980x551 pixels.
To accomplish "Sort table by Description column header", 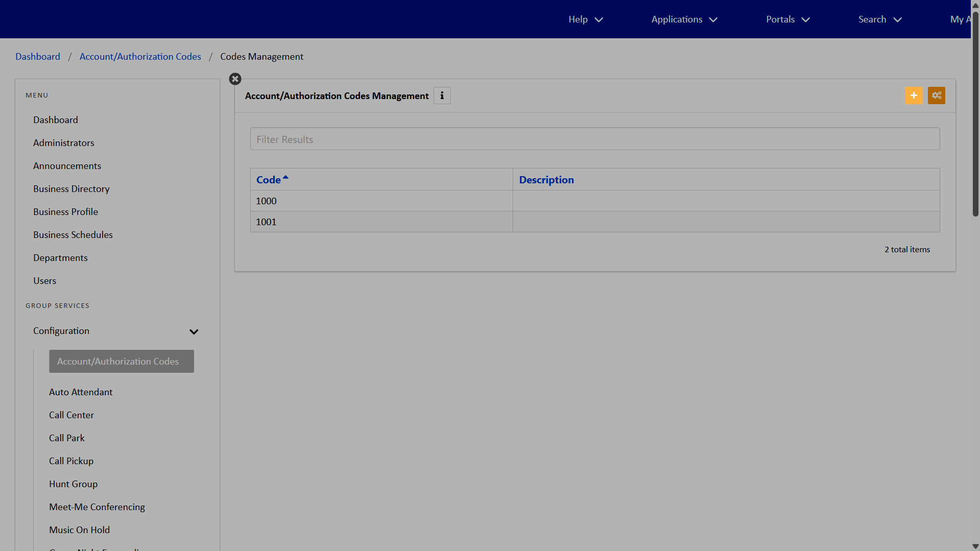I will 546,180.
